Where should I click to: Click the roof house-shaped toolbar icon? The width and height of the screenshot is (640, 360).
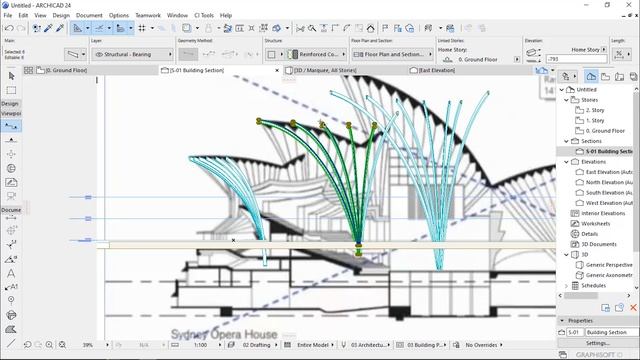(x=371, y=28)
